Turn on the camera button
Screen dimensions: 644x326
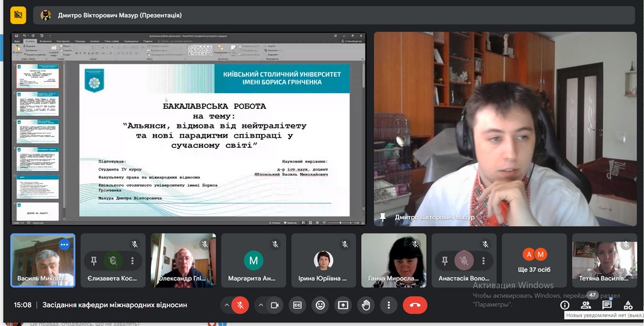274,305
